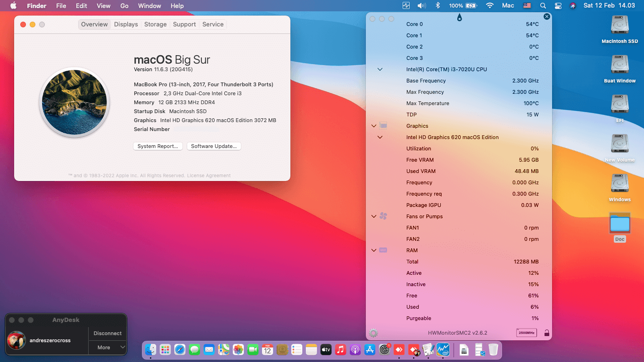Collapse the RAM section chevron
The width and height of the screenshot is (644, 362).
click(x=374, y=250)
